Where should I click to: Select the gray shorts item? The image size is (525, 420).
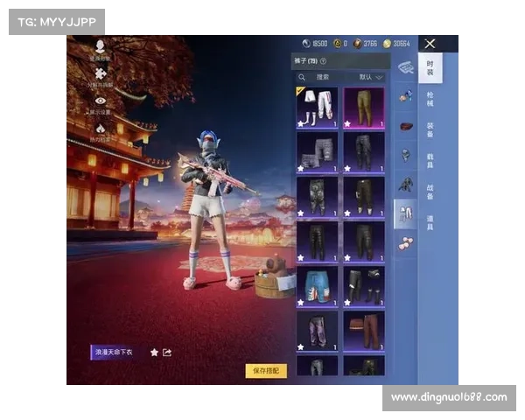coord(317,152)
